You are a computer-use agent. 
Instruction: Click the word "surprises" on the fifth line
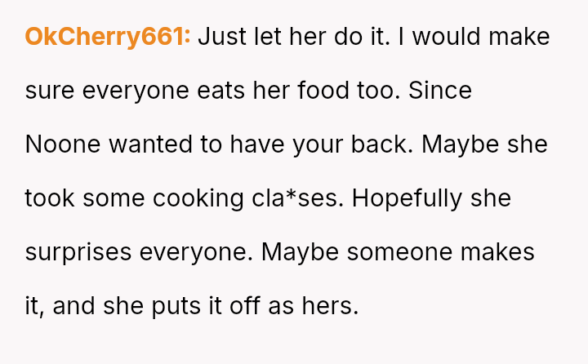(x=78, y=253)
